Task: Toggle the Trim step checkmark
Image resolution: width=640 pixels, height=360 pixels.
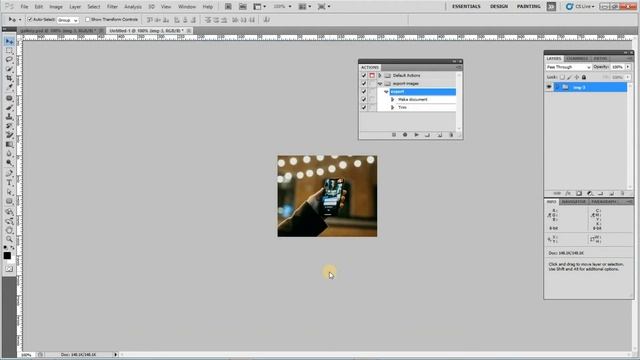Action: point(364,107)
